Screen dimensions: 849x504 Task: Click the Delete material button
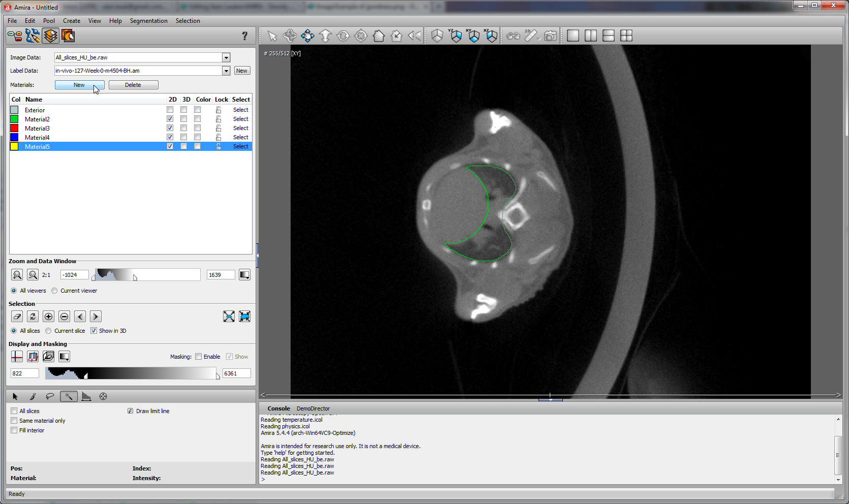point(133,85)
